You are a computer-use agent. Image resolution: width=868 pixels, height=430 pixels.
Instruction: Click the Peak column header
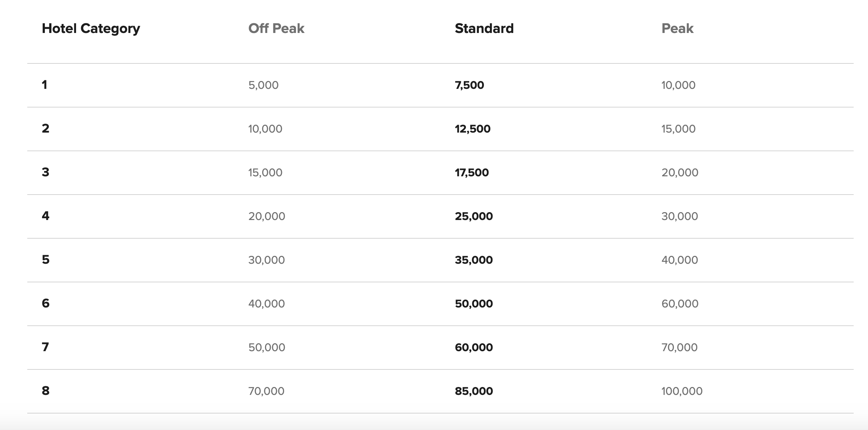coord(677,29)
